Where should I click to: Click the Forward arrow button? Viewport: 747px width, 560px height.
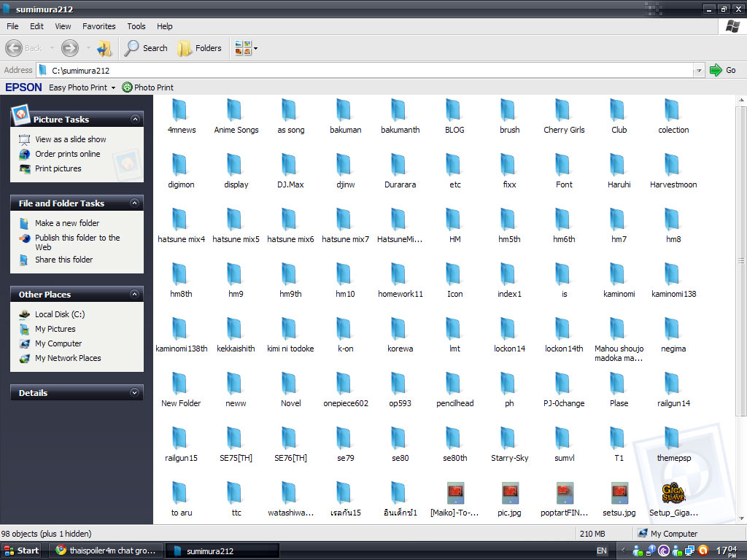[70, 48]
